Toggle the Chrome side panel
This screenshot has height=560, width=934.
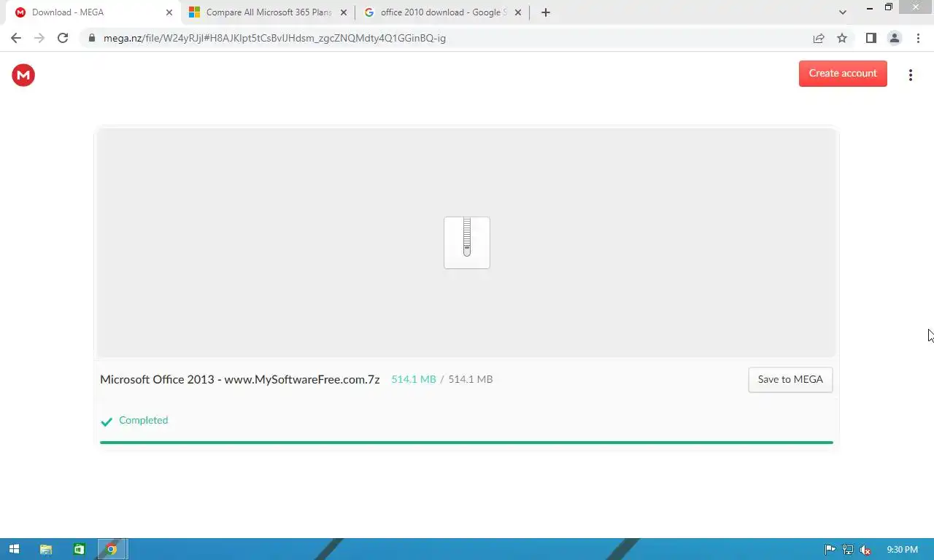pyautogui.click(x=871, y=38)
